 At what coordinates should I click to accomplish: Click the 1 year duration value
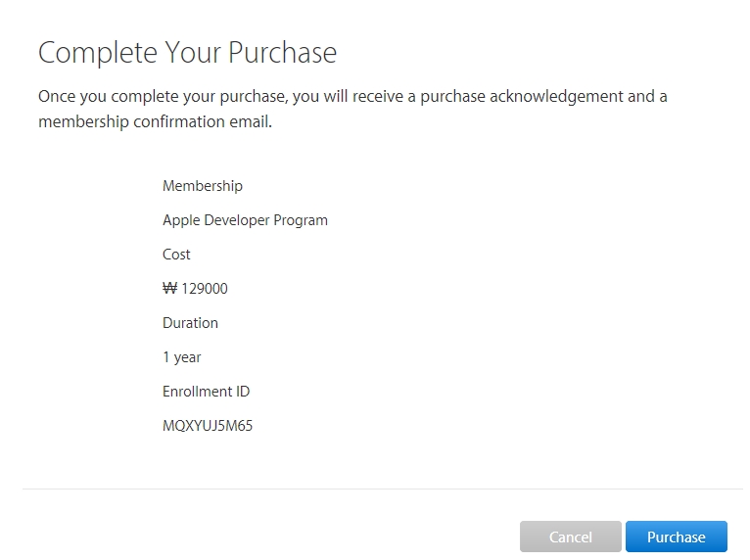click(182, 357)
